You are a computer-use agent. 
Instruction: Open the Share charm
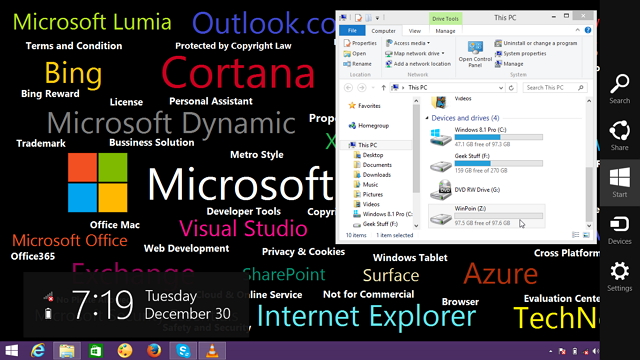click(619, 136)
